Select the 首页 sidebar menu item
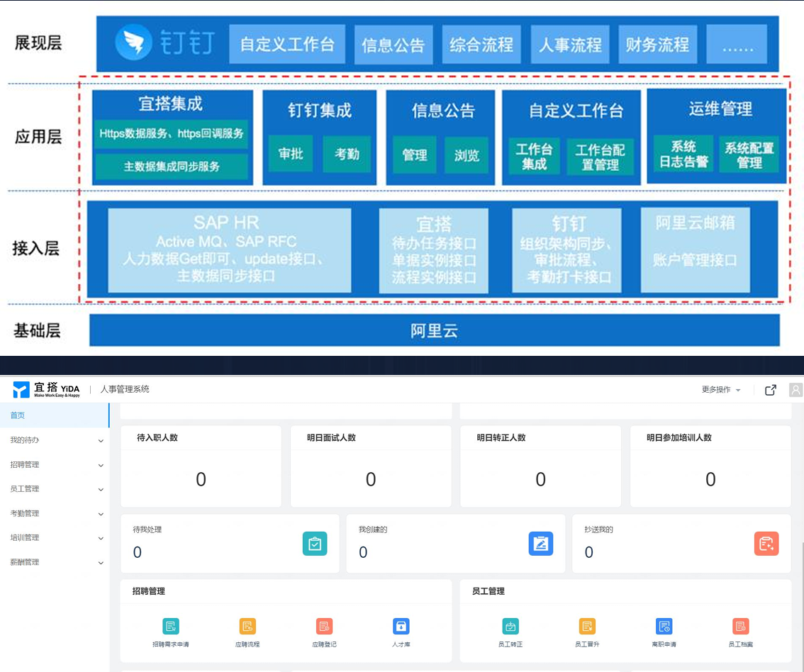This screenshot has height=672, width=804. point(16,416)
